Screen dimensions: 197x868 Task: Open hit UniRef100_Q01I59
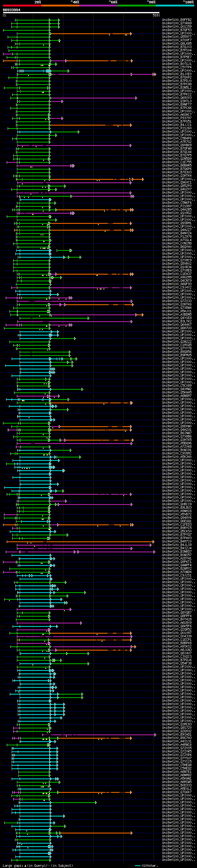coord(177,26)
